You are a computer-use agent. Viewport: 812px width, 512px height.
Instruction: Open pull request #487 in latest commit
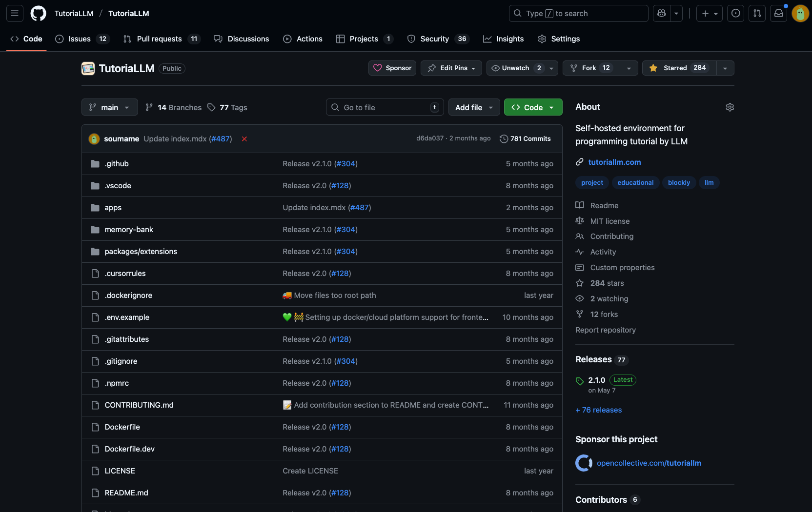221,139
